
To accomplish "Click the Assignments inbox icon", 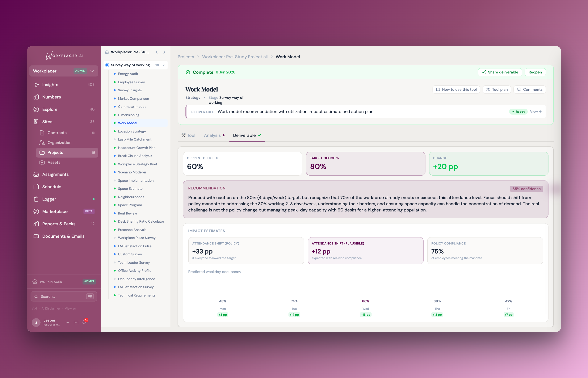I will pos(36,174).
